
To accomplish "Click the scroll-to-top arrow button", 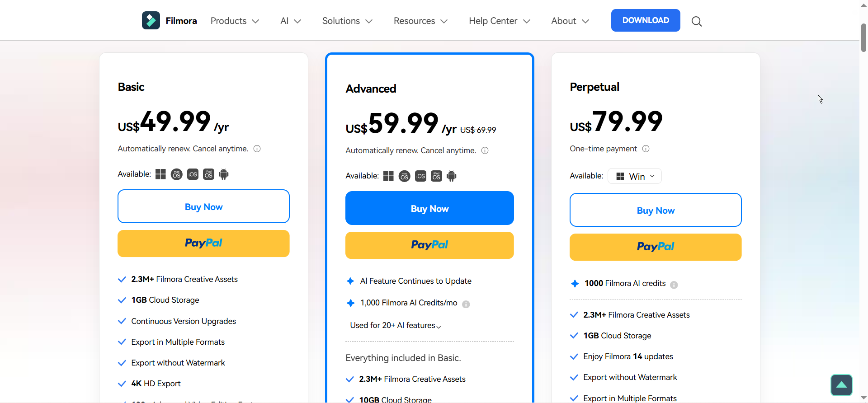I will 841,385.
